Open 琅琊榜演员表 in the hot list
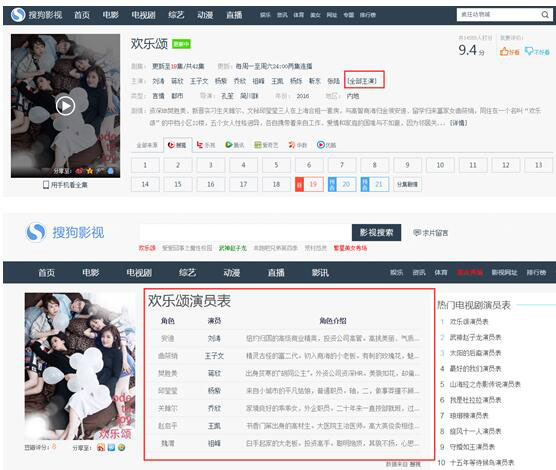Screen dimensions: 556x470 [x=469, y=415]
